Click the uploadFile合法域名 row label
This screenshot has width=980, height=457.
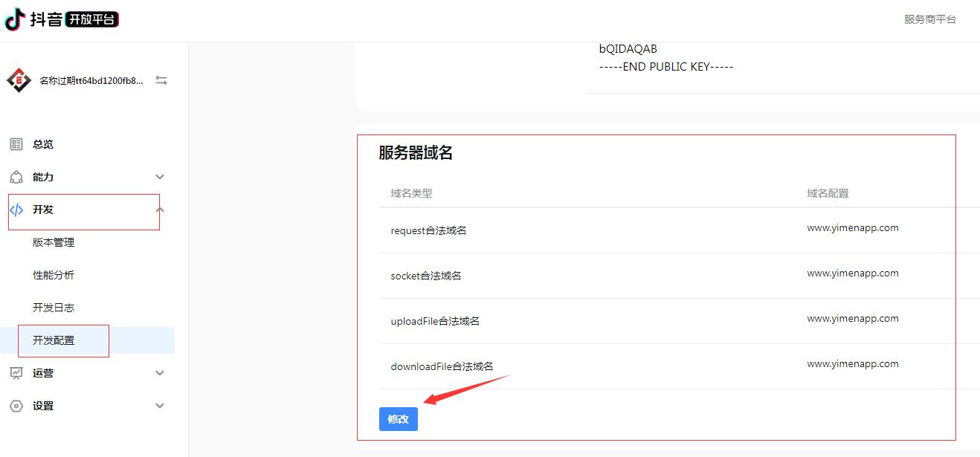pyautogui.click(x=435, y=321)
